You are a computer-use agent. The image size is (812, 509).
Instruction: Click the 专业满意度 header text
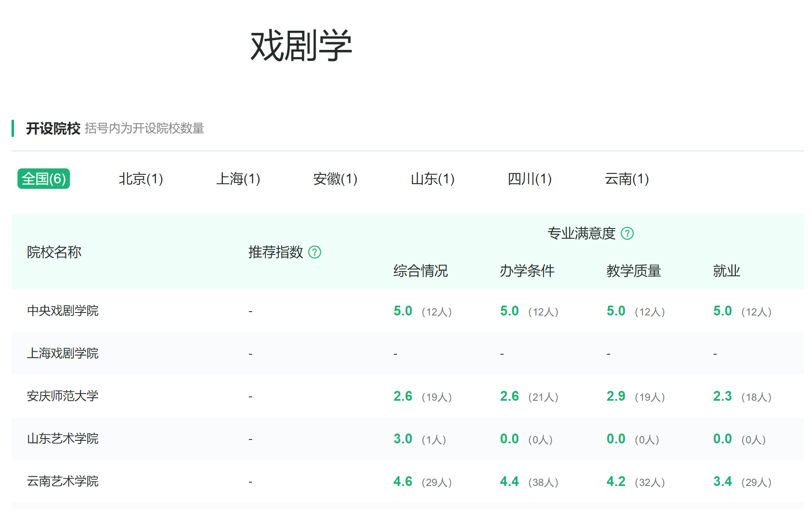click(581, 233)
